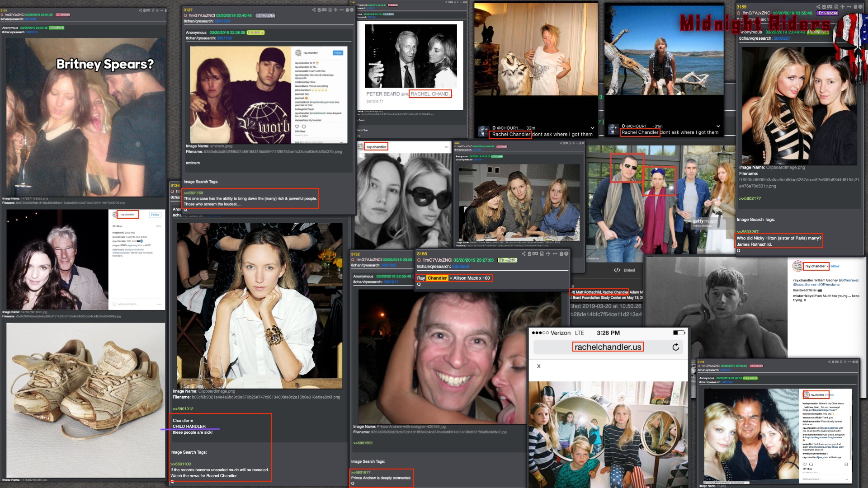Click the glasses icon on post 3137
Screen dimensions: 868x488
click(324, 9)
